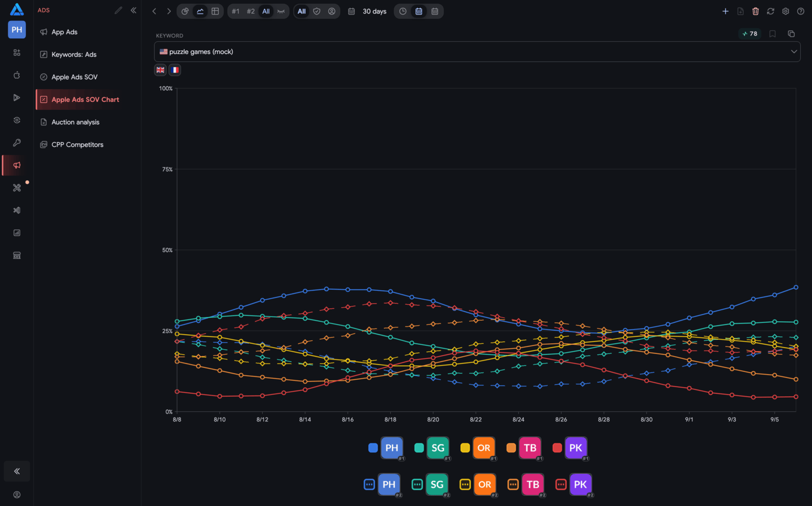Collapse the ADS panel with double chevron

(x=134, y=10)
